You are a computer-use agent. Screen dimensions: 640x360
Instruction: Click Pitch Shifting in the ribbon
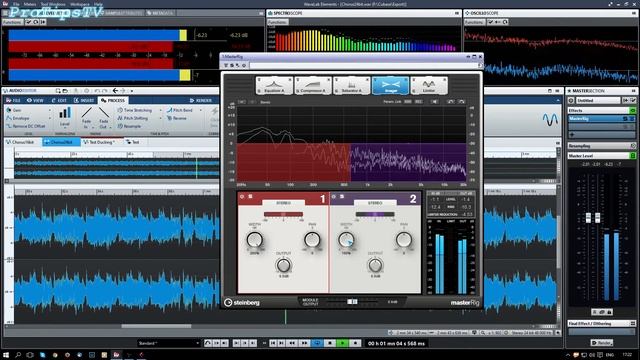coord(133,118)
